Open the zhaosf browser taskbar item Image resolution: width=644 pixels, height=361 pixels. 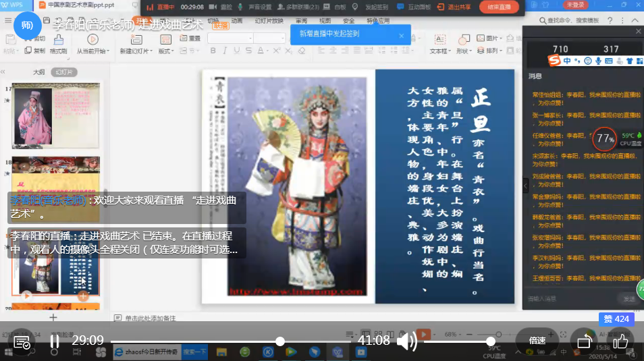coord(146,352)
